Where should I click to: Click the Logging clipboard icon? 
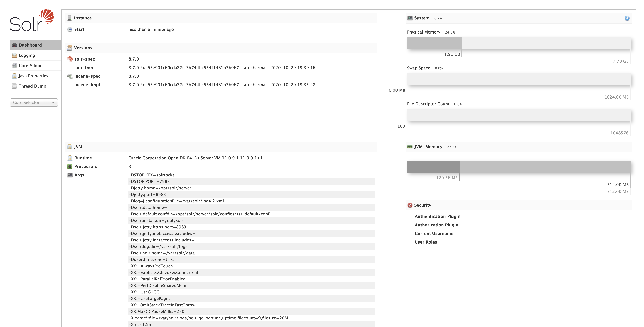click(14, 55)
